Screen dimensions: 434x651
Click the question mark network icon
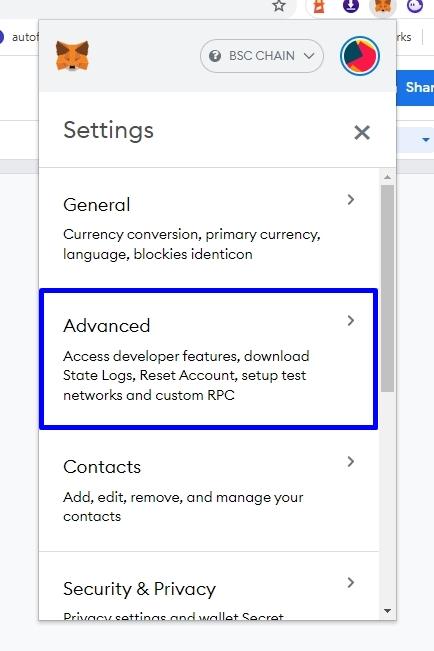pos(215,56)
